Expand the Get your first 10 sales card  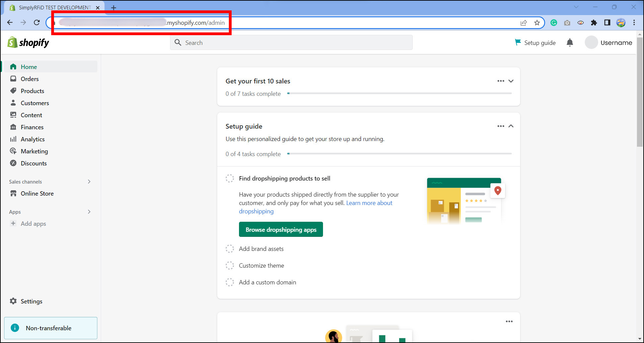[511, 81]
